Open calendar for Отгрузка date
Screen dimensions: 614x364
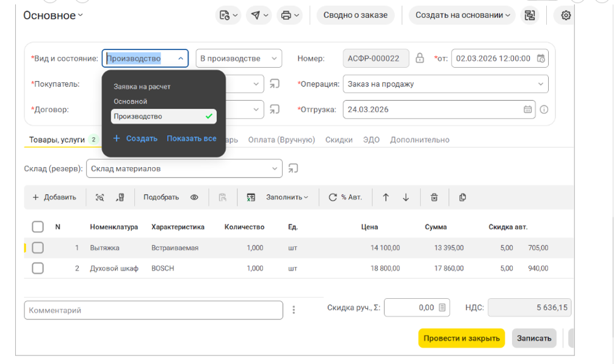[x=528, y=110]
